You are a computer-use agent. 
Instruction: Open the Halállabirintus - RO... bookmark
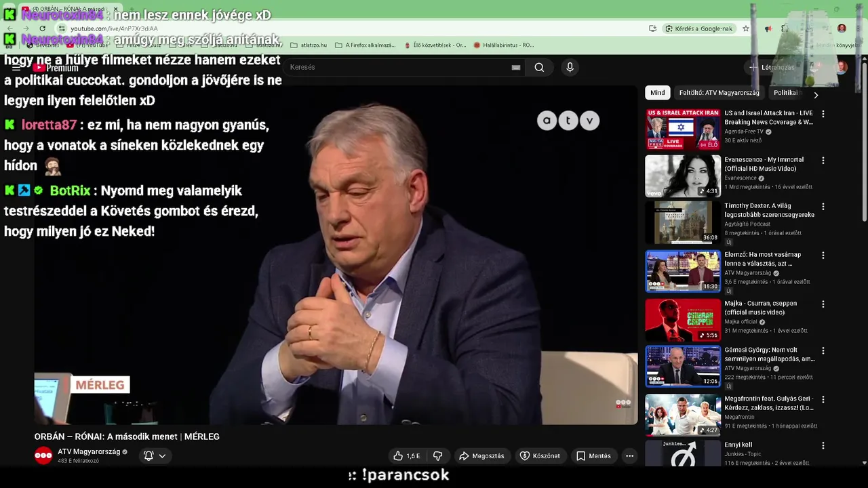pos(504,45)
